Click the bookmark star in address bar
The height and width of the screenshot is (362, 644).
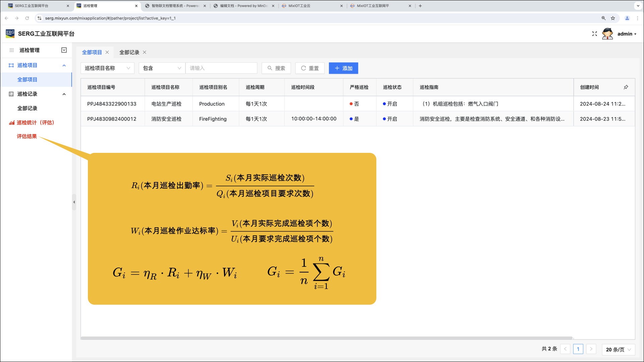pos(613,18)
